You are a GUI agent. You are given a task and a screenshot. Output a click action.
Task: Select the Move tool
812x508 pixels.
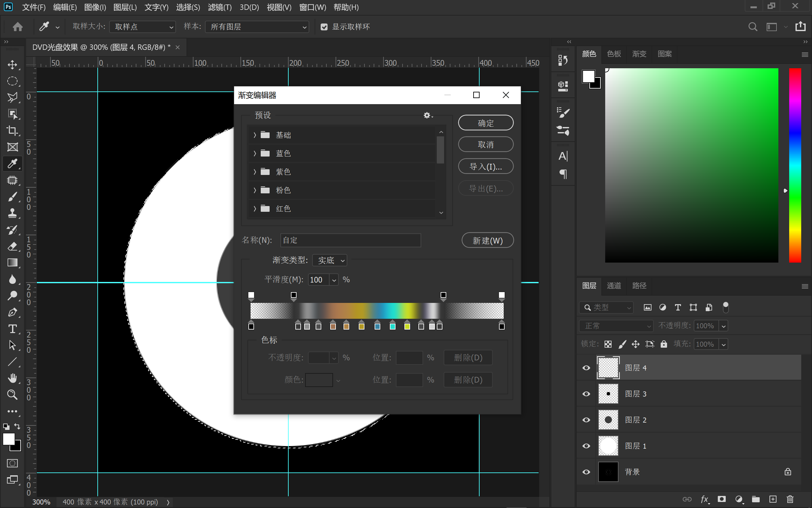click(12, 64)
